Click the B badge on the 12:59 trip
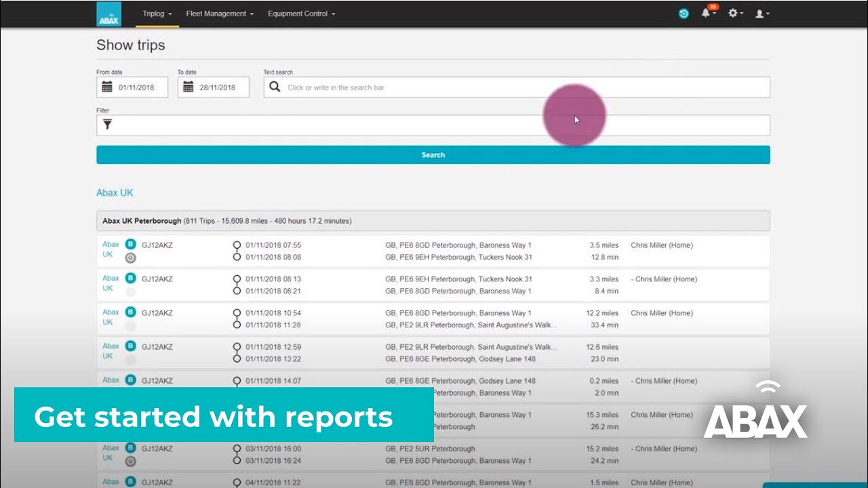The width and height of the screenshot is (868, 488). pos(131,346)
